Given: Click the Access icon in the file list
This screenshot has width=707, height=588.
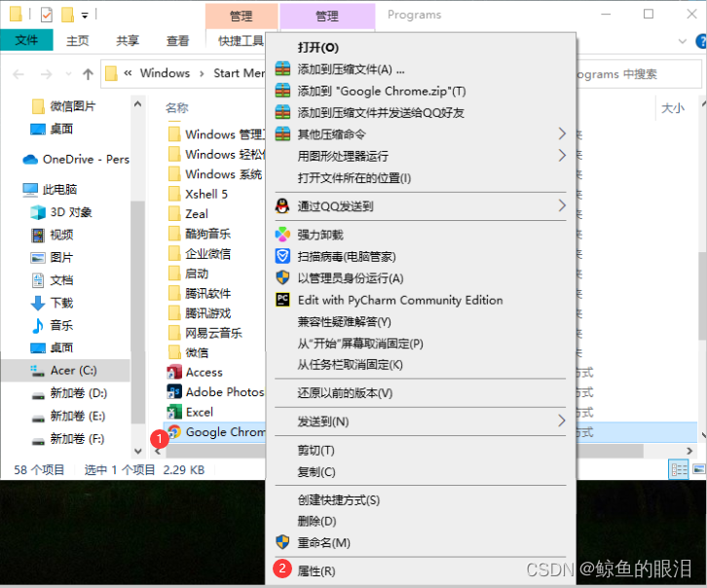Looking at the screenshot, I should coord(174,372).
